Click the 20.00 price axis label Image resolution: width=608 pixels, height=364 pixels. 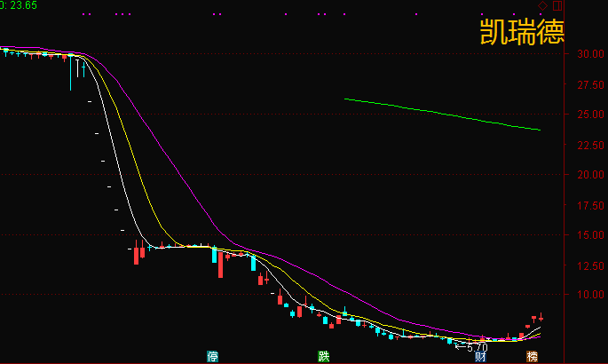tap(587, 175)
